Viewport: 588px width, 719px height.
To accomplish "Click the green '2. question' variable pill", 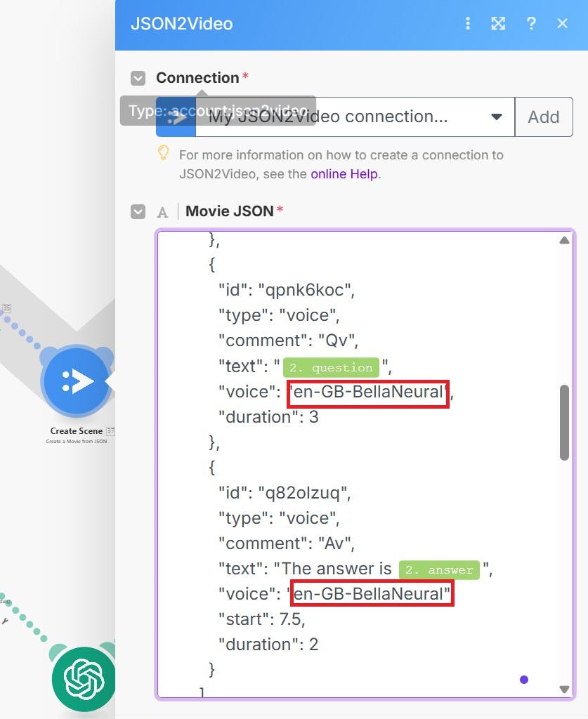I will tap(331, 367).
